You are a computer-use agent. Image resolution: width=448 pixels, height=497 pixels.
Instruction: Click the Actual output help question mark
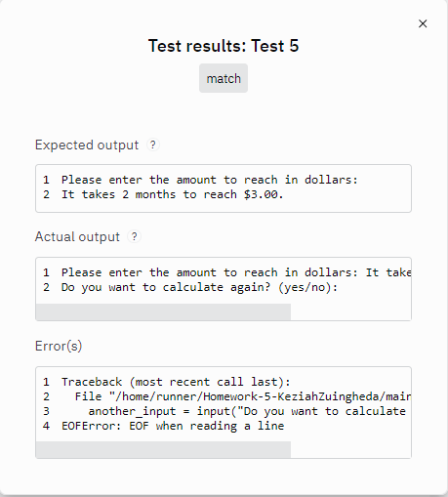pos(134,236)
